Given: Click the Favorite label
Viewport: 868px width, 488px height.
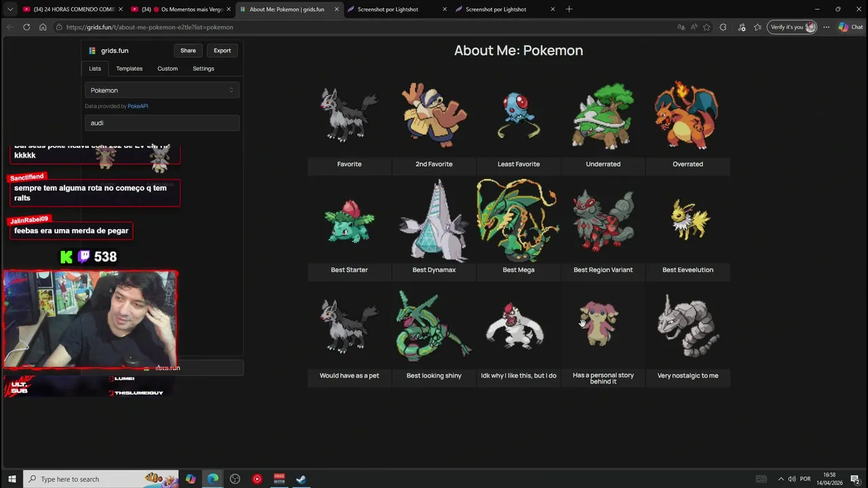Looking at the screenshot, I should click(x=349, y=164).
